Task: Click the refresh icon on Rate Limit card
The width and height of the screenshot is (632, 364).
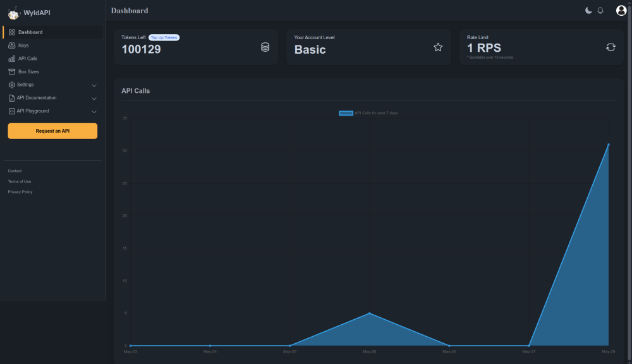Action: coord(611,46)
